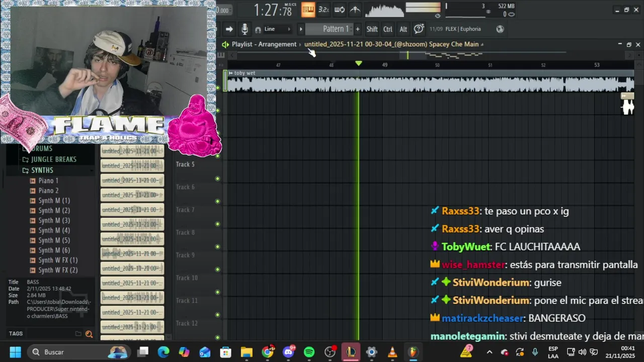Image resolution: width=644 pixels, height=362 pixels.
Task: Toggle the wait for input icon
Action: 340,10
